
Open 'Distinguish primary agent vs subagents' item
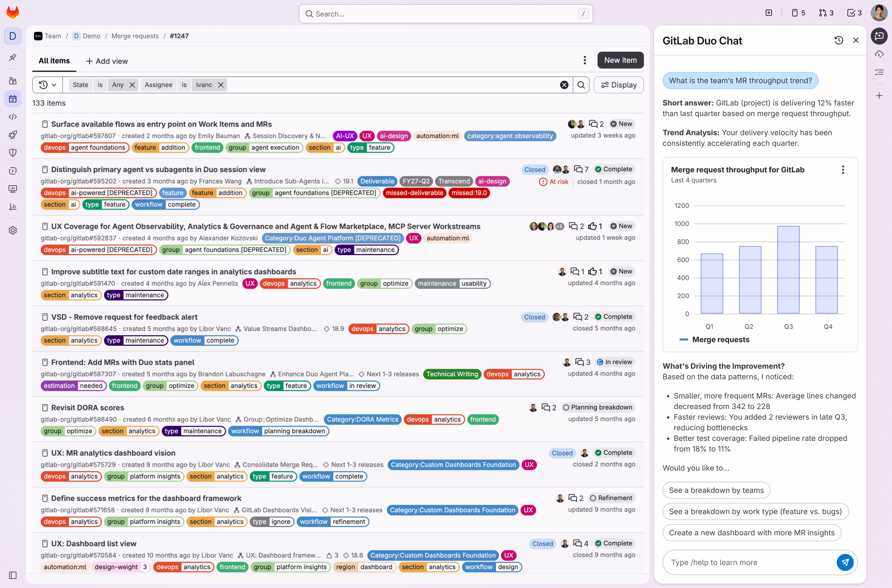(x=158, y=170)
